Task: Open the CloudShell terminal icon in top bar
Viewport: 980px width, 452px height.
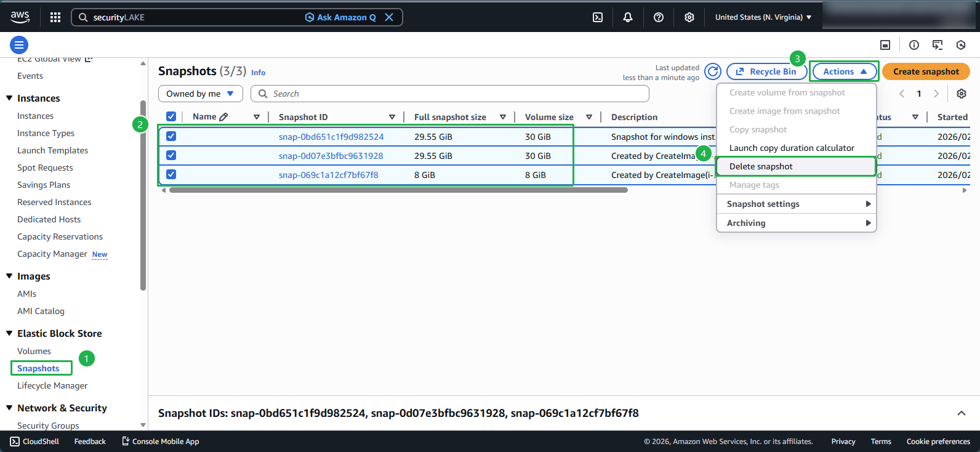Action: click(597, 17)
